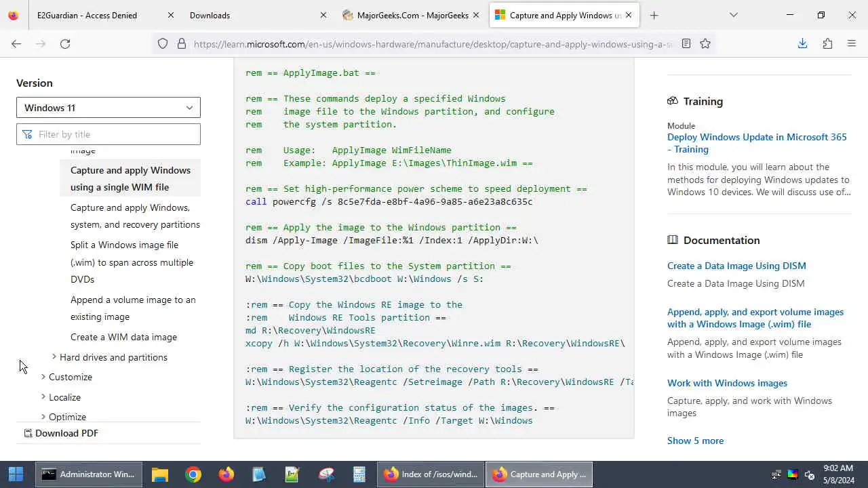Close the Downloads tab
The height and width of the screenshot is (488, 868).
point(323,15)
